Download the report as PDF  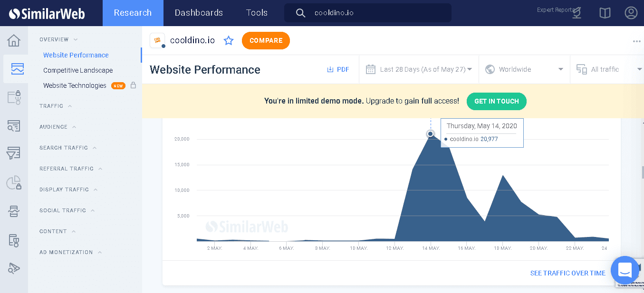tap(338, 69)
